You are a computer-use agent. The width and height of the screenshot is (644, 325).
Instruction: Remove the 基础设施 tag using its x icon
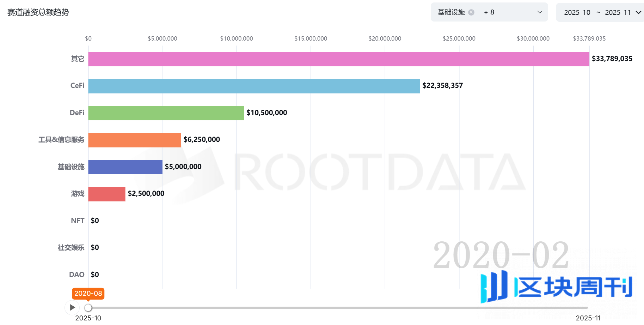[471, 12]
